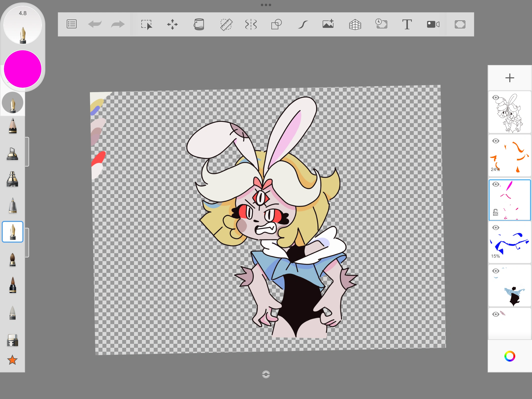This screenshot has width=532, height=399.
Task: Open the main menu list icon
Action: pos(72,24)
